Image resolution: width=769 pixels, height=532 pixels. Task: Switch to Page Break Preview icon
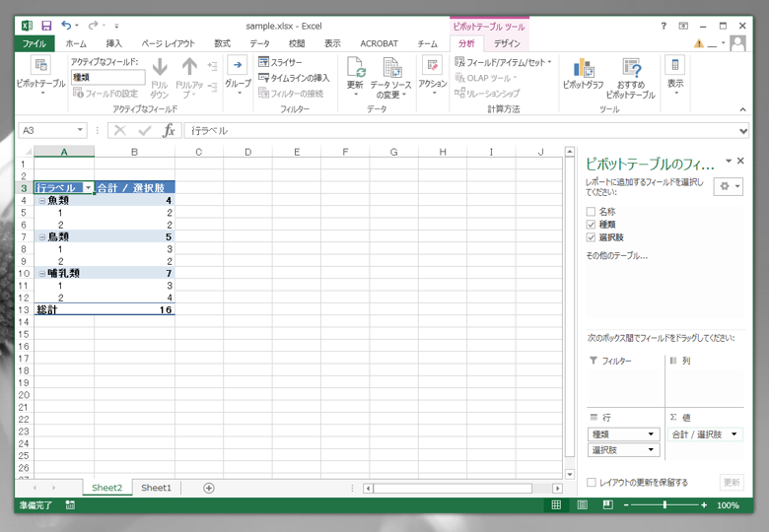(x=607, y=505)
